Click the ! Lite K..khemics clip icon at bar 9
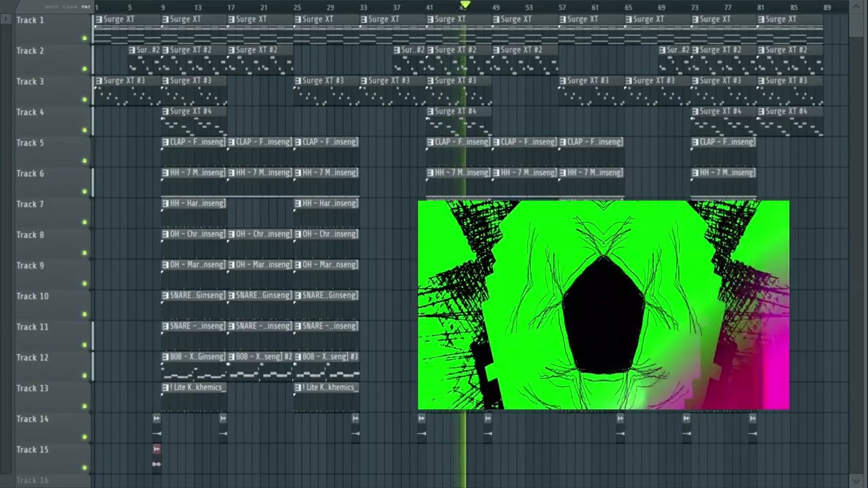868x488 pixels. (165, 387)
